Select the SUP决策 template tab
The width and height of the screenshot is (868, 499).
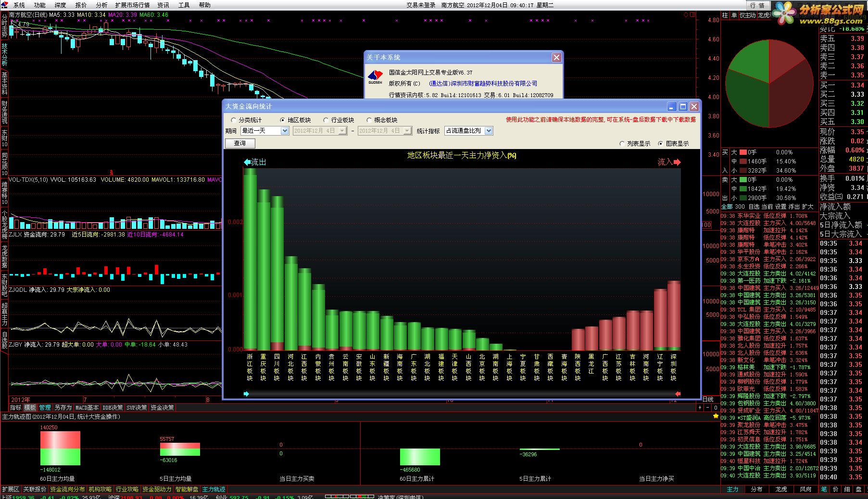137,407
